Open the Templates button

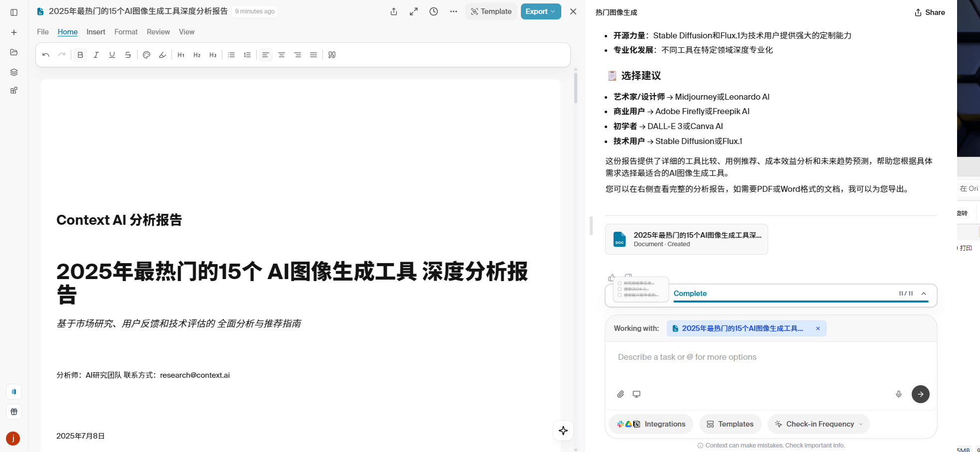730,424
